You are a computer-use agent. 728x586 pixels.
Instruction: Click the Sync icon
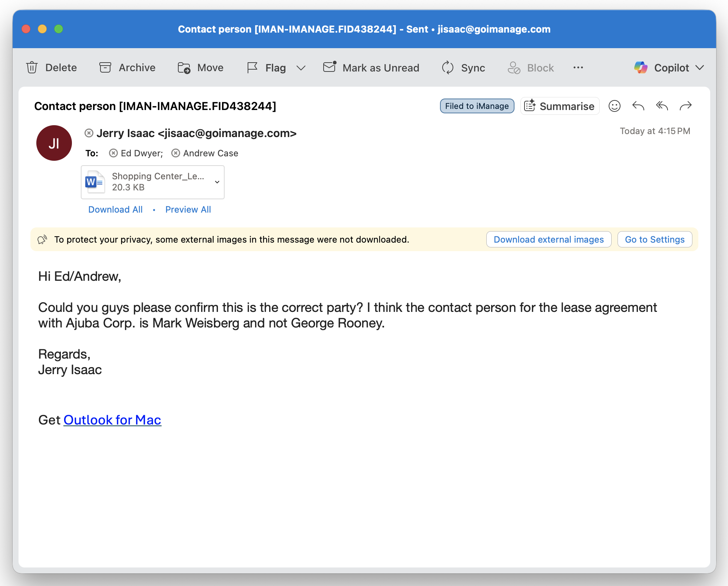(x=448, y=68)
